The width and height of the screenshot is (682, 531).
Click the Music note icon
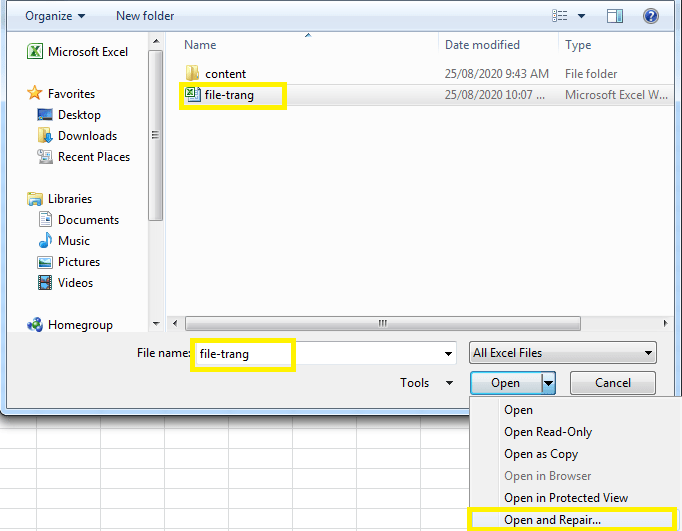45,240
